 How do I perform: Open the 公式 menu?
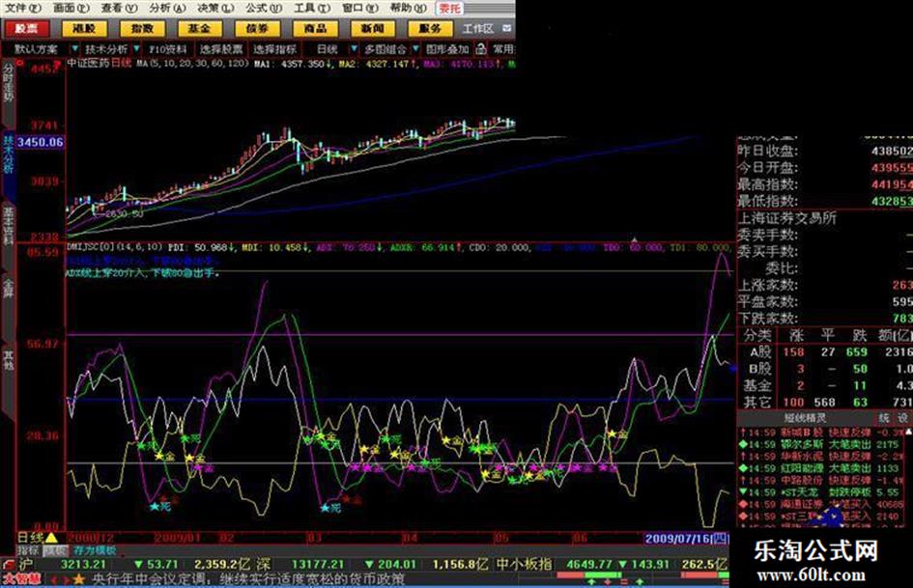point(263,8)
